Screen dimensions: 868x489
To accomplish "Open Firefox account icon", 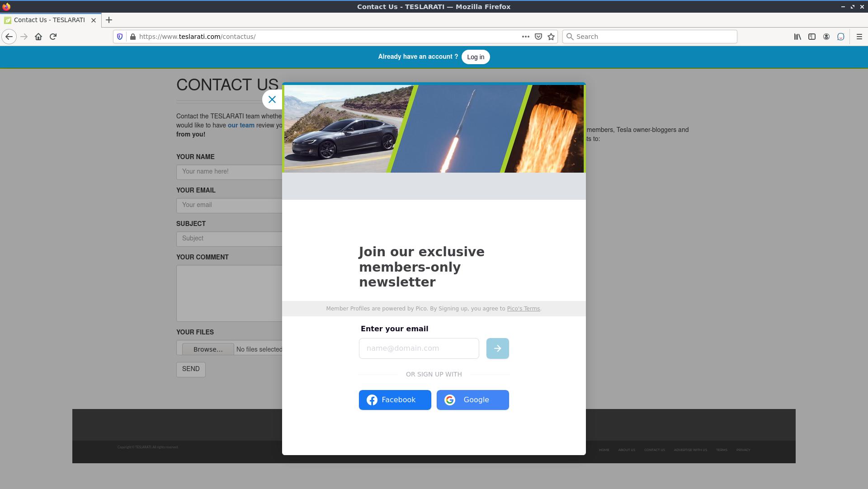I will click(826, 37).
